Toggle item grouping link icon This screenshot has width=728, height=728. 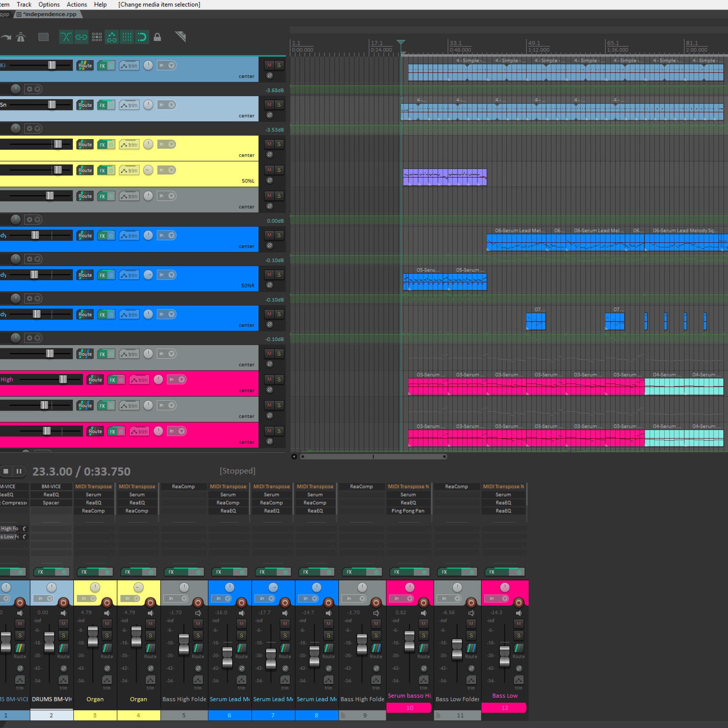(81, 37)
